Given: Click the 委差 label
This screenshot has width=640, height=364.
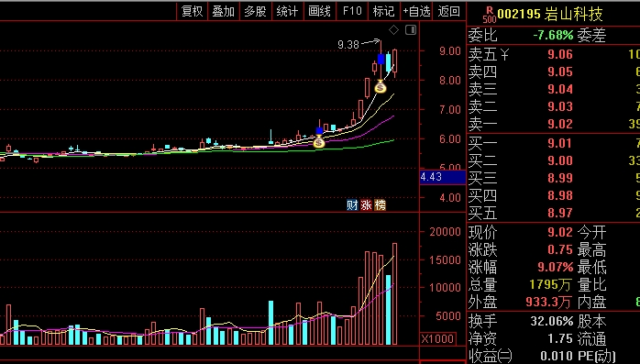Looking at the screenshot, I should coord(591,36).
